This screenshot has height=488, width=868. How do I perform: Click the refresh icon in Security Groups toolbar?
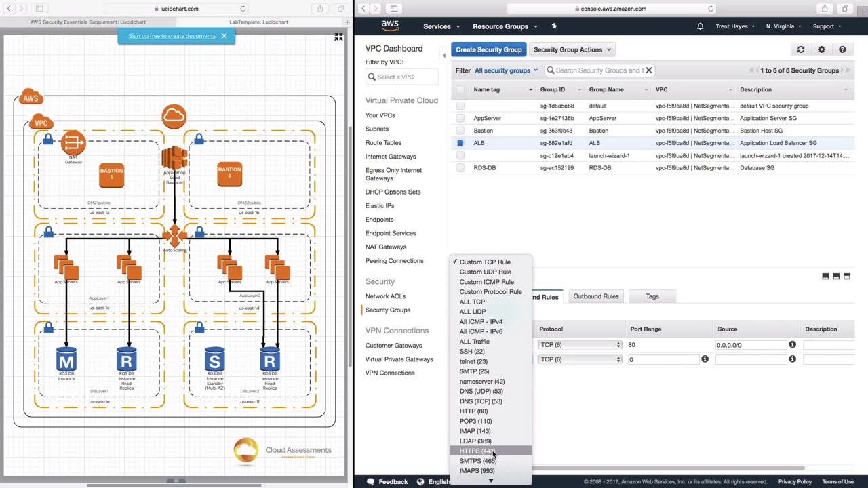(800, 49)
